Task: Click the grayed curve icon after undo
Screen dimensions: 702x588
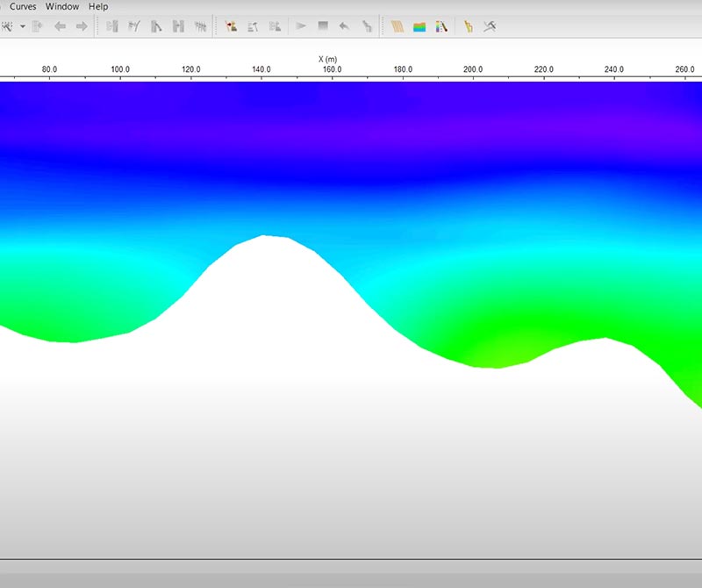Action: (x=367, y=26)
